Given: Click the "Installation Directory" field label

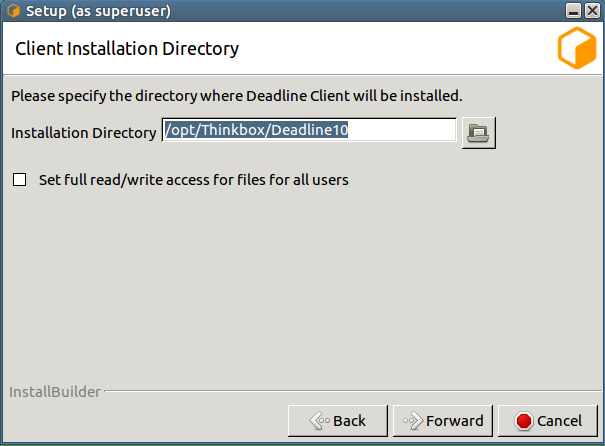Looking at the screenshot, I should 83,132.
